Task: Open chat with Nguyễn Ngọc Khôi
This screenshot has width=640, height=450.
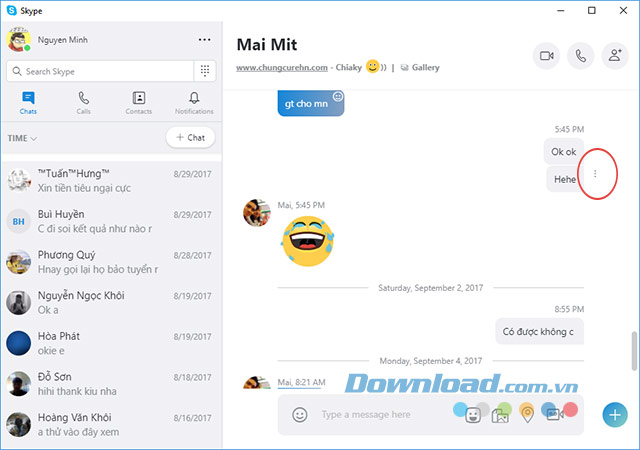Action: (111, 303)
